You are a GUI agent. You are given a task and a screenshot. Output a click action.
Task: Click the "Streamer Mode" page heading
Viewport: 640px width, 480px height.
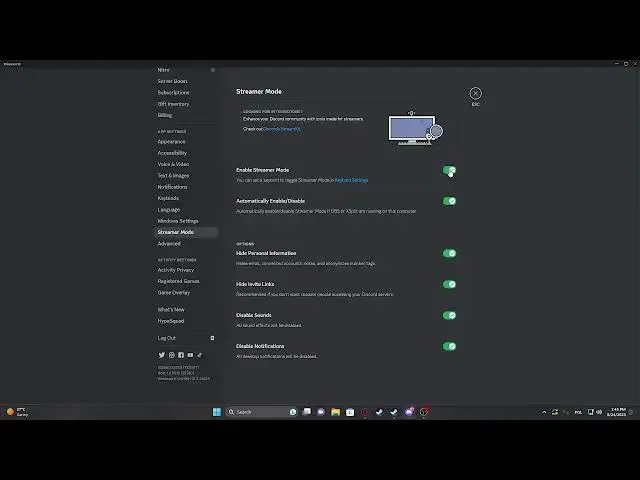[259, 92]
